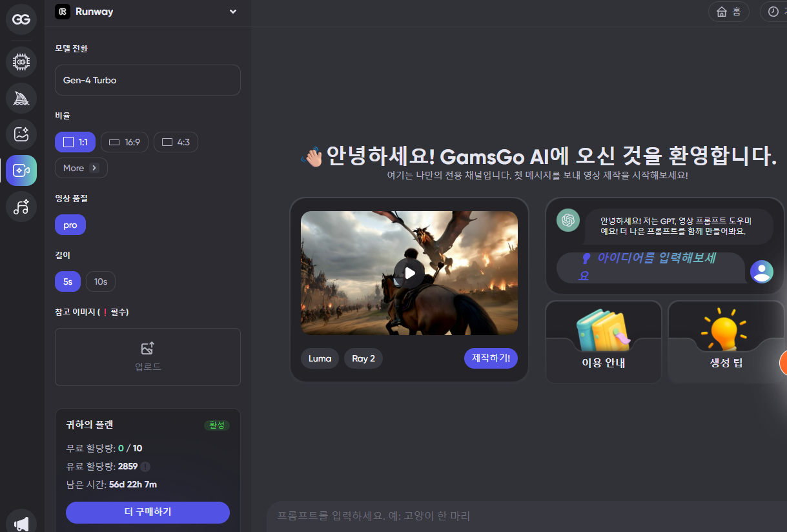The image size is (787, 532).
Task: Click the upload image icon
Action: click(x=148, y=349)
